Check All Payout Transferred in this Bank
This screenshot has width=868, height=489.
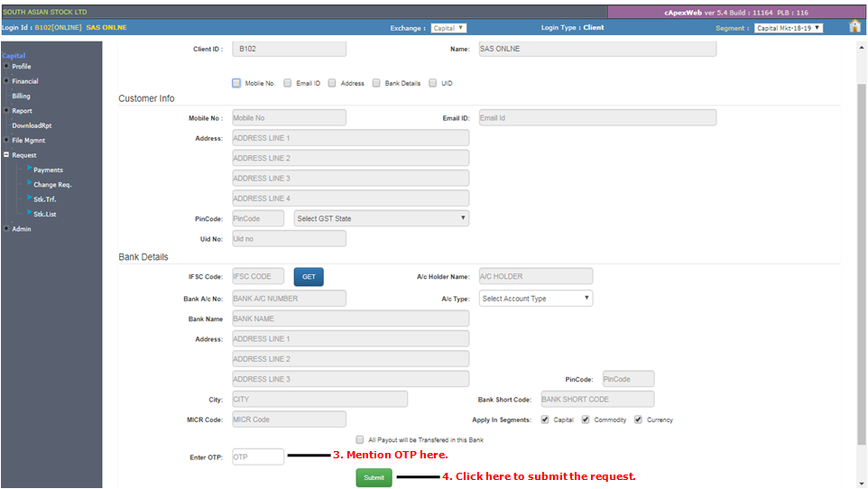tap(360, 439)
